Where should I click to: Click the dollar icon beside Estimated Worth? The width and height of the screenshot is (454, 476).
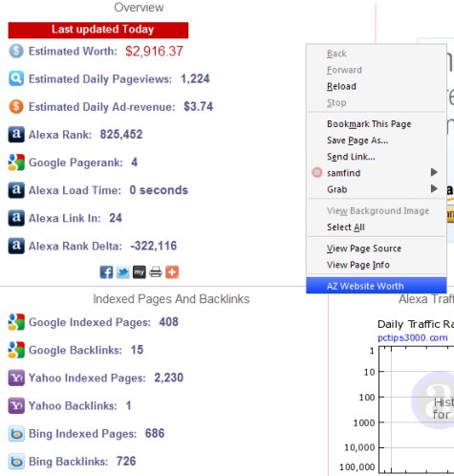pos(16,51)
